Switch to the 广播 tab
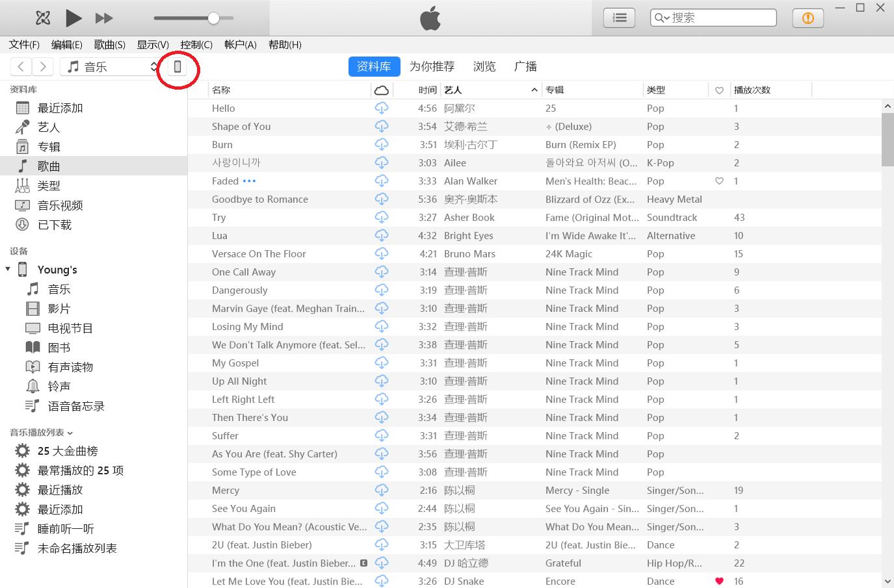894x588 pixels. pyautogui.click(x=525, y=66)
